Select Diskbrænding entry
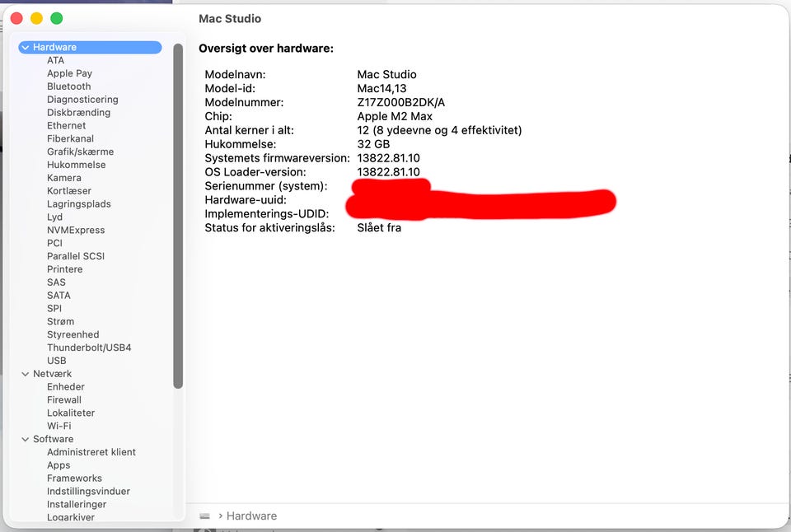Image resolution: width=791 pixels, height=532 pixels. pos(79,113)
